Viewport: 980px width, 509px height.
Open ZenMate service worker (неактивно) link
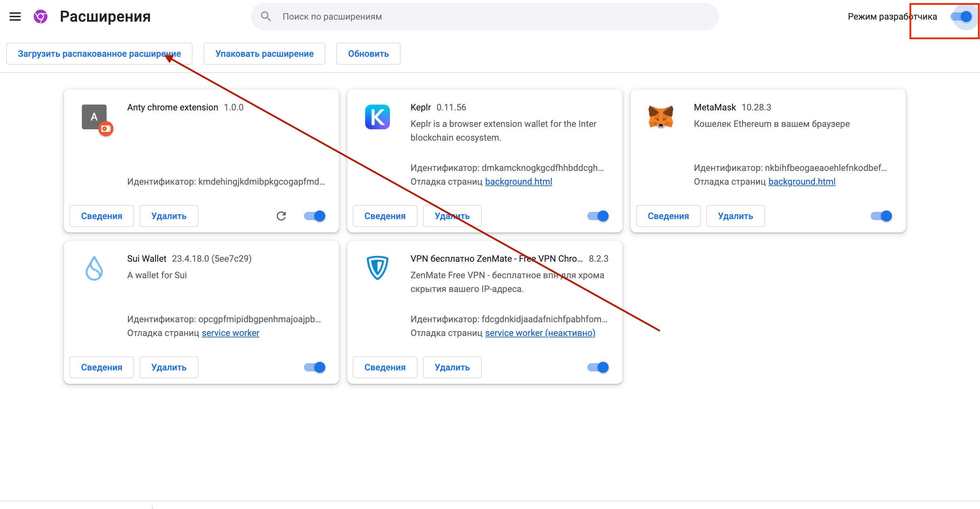point(540,333)
